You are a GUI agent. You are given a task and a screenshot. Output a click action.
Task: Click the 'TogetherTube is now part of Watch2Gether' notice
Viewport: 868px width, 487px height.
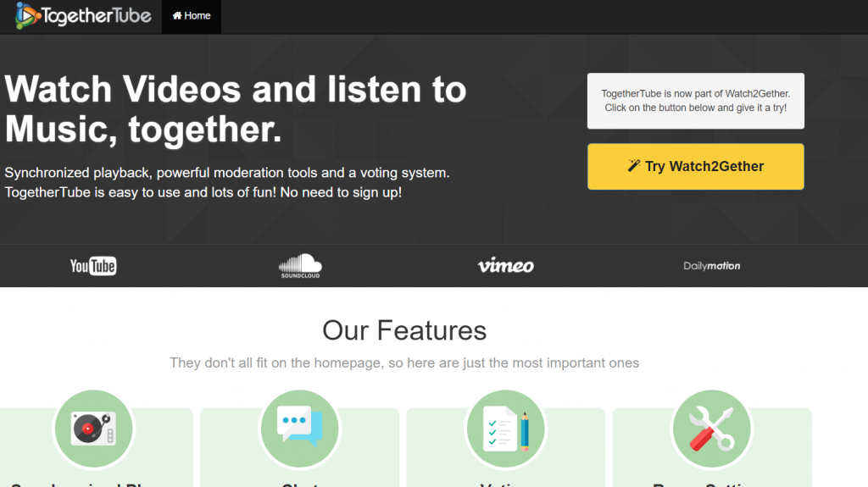695,101
